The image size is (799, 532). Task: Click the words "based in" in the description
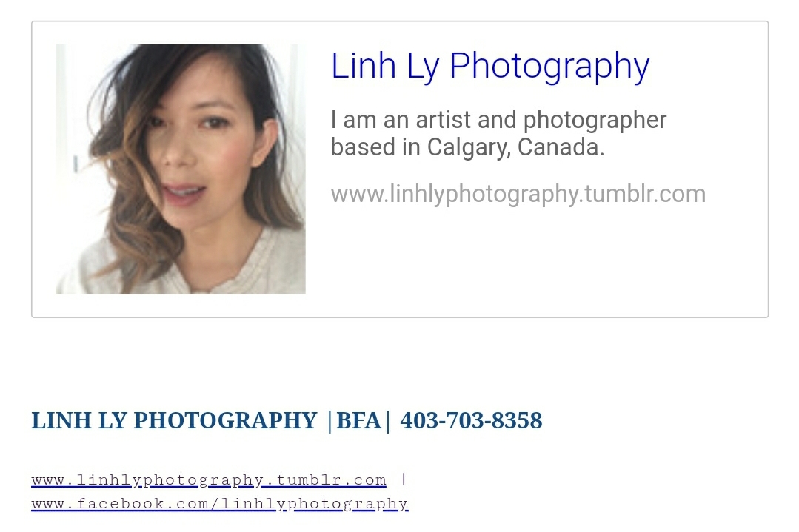pyautogui.click(x=375, y=147)
